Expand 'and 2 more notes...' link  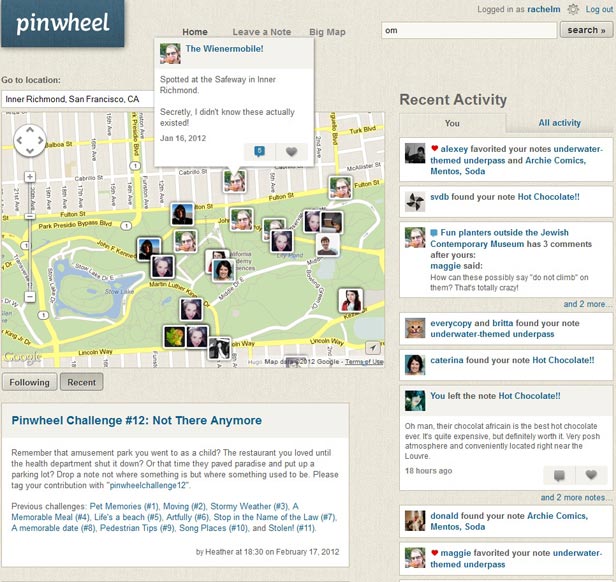click(x=576, y=497)
